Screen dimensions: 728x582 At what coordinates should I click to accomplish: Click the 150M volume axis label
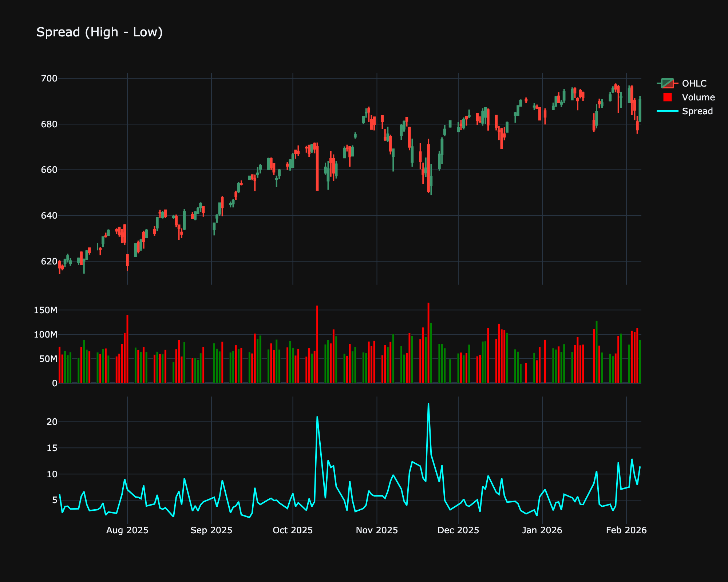coord(45,310)
